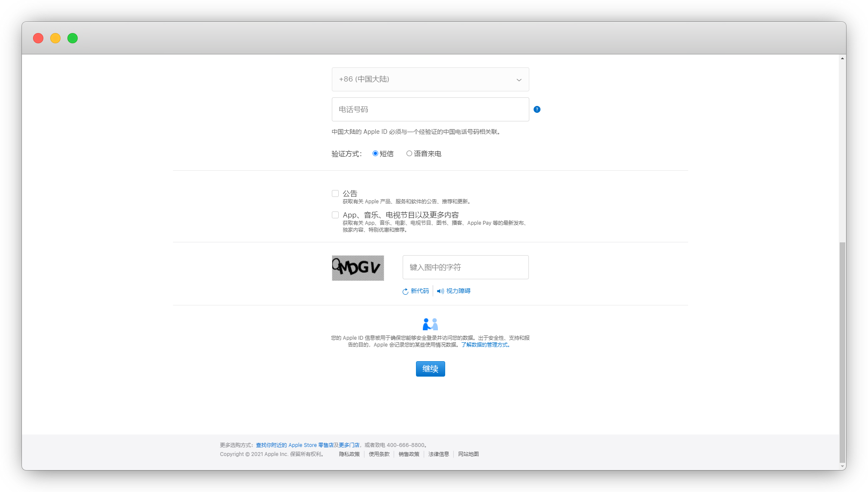
Task: Open the 销售政策 footer link
Action: [x=409, y=454]
